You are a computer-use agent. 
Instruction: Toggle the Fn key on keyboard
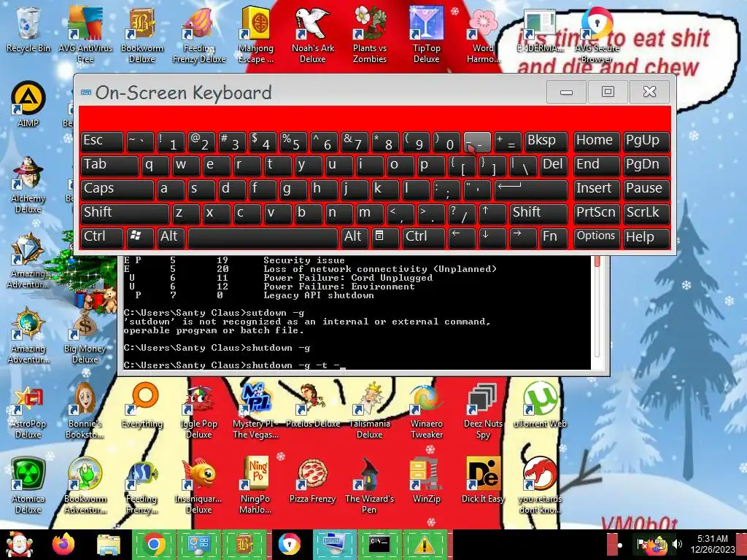554,237
